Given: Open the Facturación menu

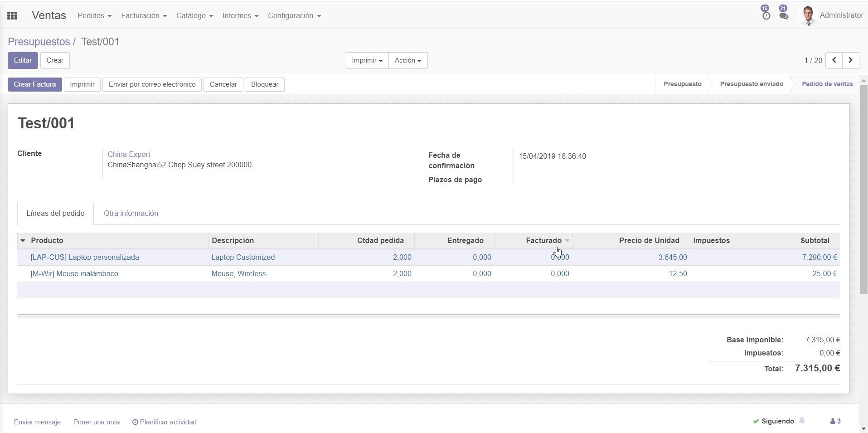Looking at the screenshot, I should 144,16.
